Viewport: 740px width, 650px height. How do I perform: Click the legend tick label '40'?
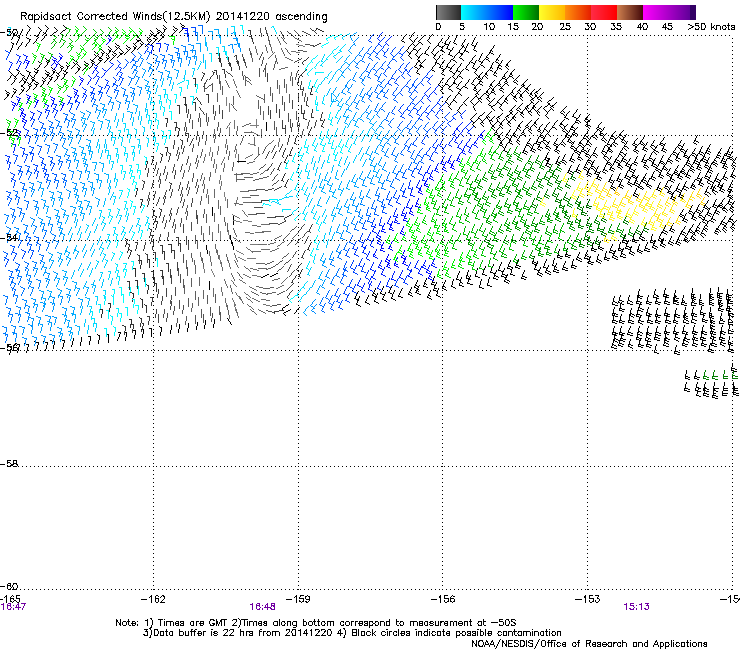point(642,27)
